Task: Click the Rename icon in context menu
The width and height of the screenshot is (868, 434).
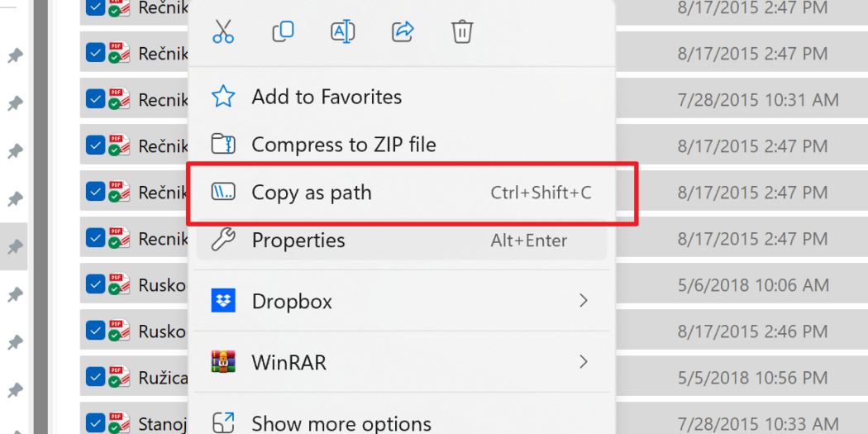Action: [x=343, y=31]
